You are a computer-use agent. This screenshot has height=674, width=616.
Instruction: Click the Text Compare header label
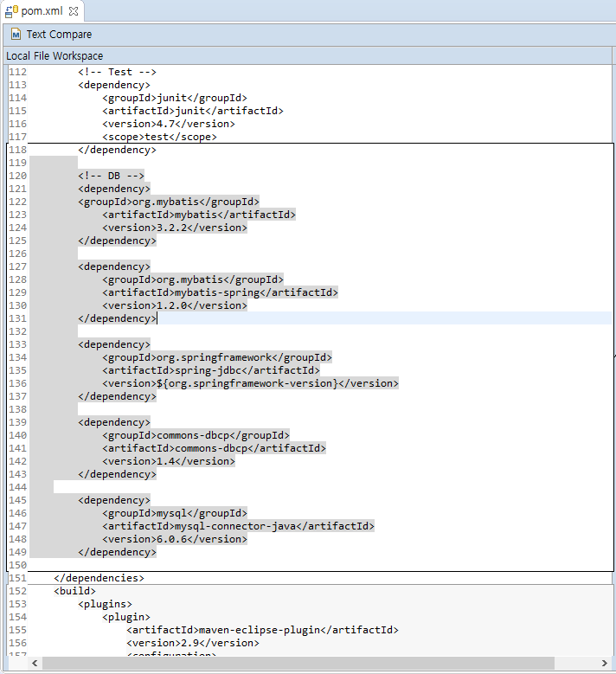point(59,35)
